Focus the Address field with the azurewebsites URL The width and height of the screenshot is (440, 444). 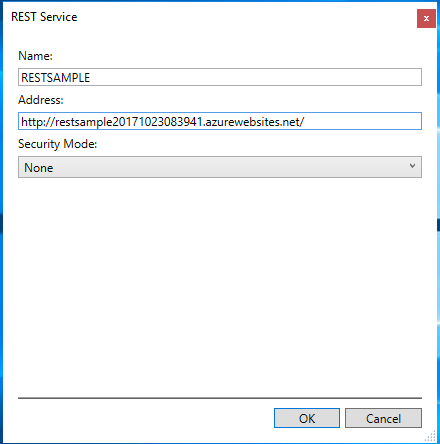click(220, 121)
